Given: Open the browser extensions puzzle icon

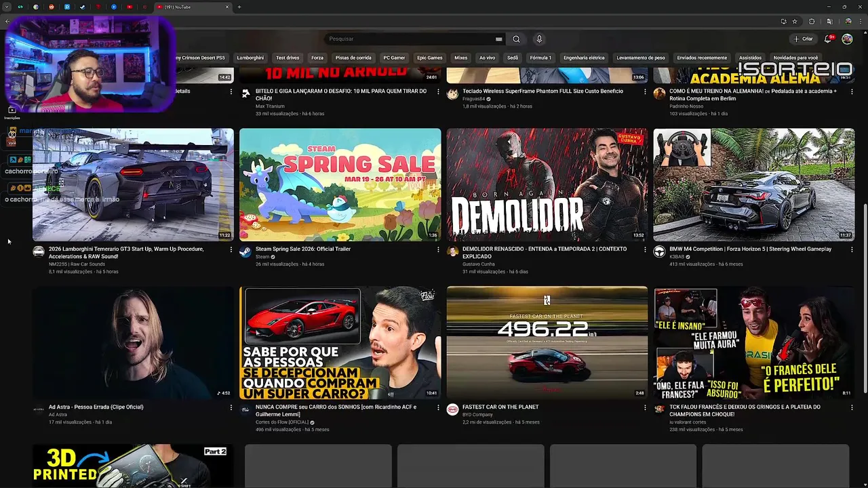Looking at the screenshot, I should [x=812, y=22].
